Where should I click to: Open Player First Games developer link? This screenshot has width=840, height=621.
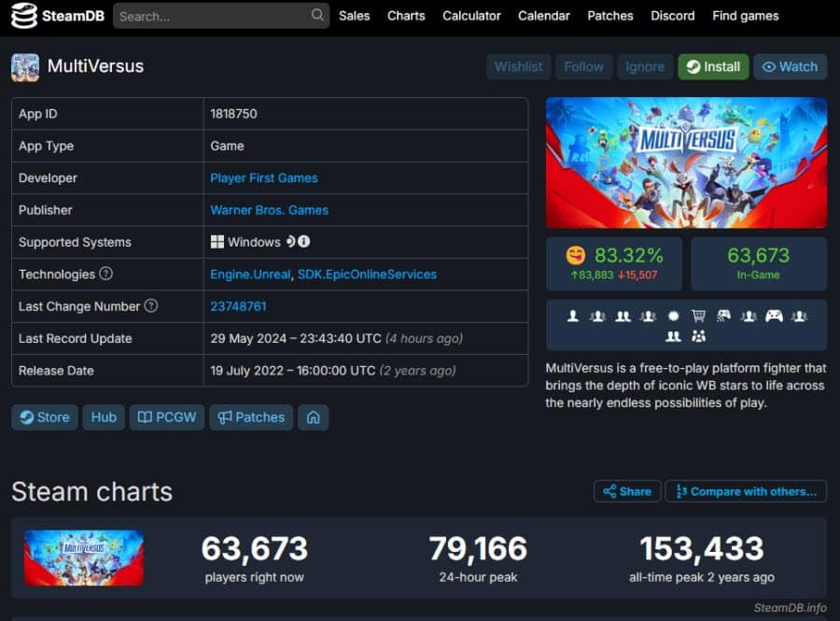point(263,177)
